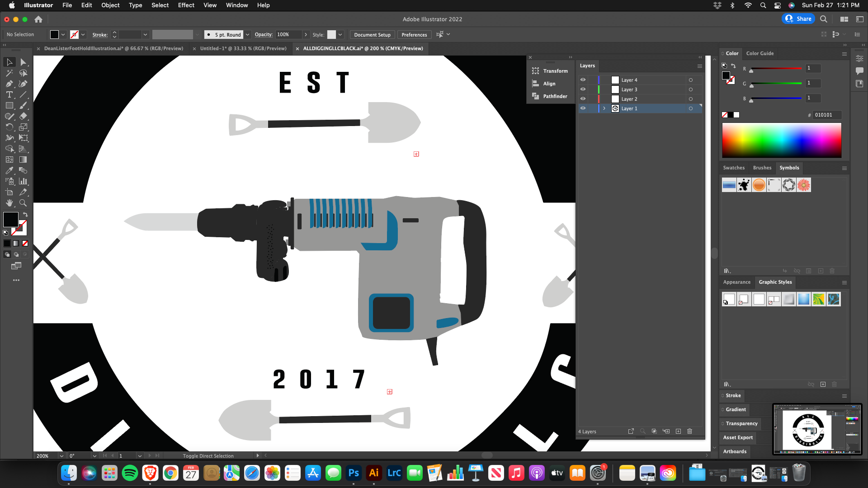Delete selected layer with trash icon
Screen dimensions: 868x488
pyautogui.click(x=690, y=432)
